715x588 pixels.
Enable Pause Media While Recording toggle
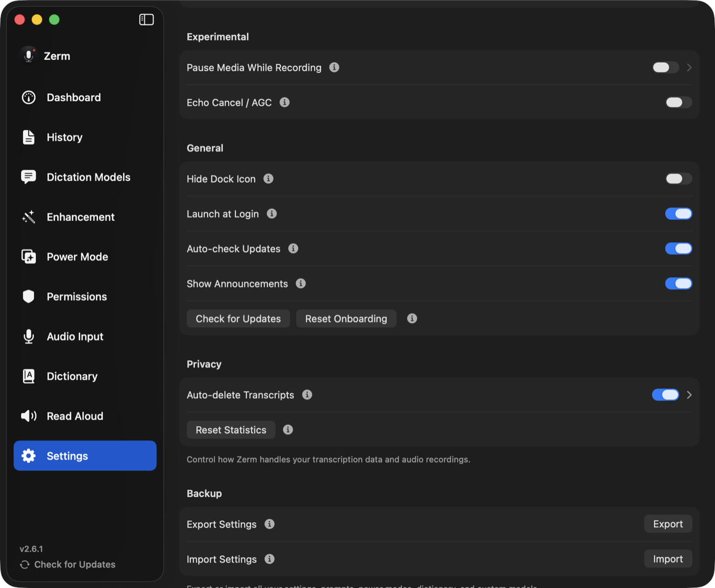point(665,67)
